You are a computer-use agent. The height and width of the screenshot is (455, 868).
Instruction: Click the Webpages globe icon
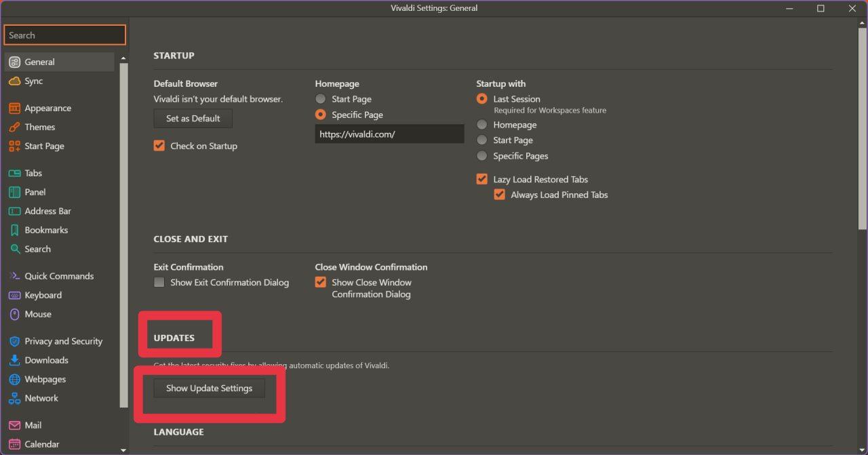[x=14, y=379]
